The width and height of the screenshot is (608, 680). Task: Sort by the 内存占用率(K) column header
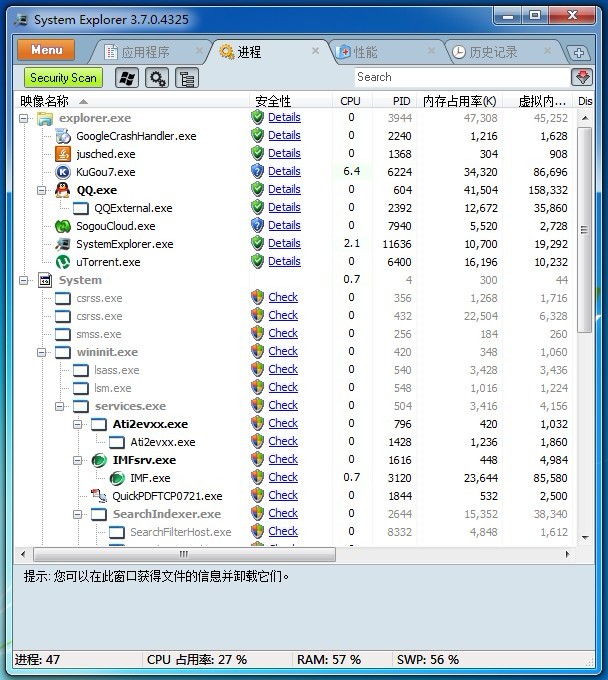[x=460, y=101]
